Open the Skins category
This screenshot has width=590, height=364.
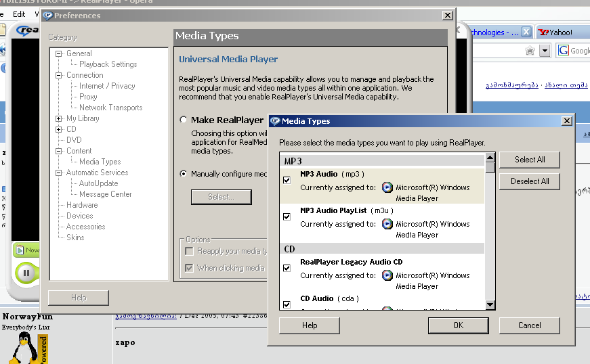pyautogui.click(x=75, y=237)
